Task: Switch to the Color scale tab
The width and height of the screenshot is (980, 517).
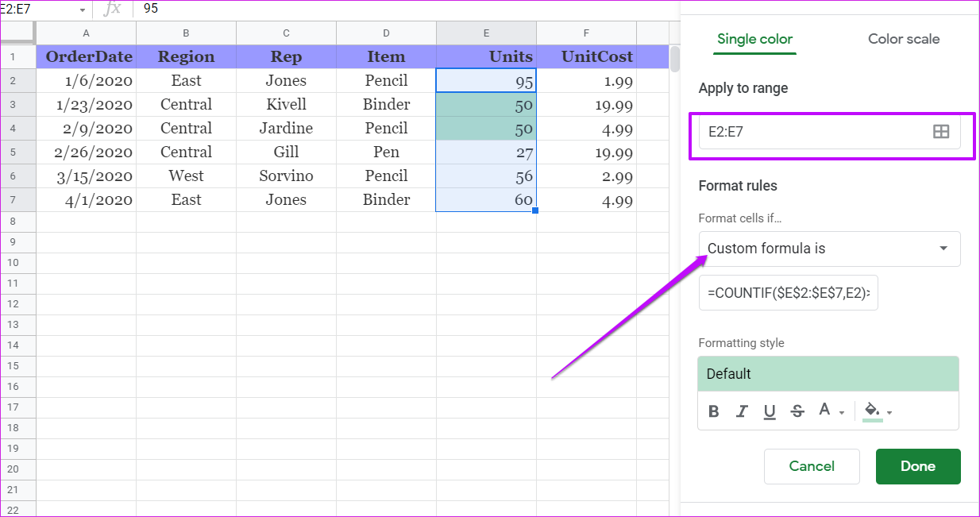Action: [903, 39]
